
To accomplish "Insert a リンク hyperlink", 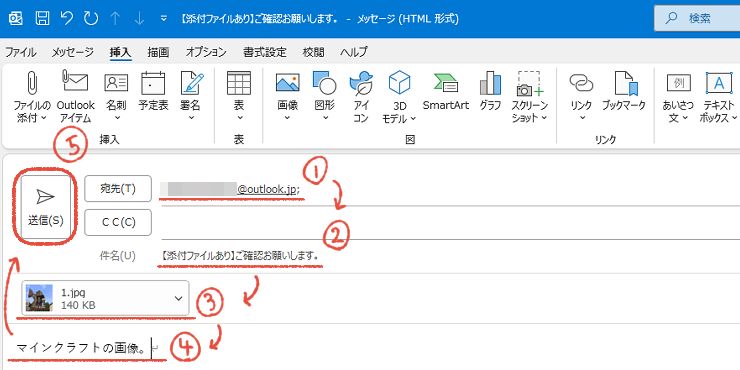I will pos(581,96).
